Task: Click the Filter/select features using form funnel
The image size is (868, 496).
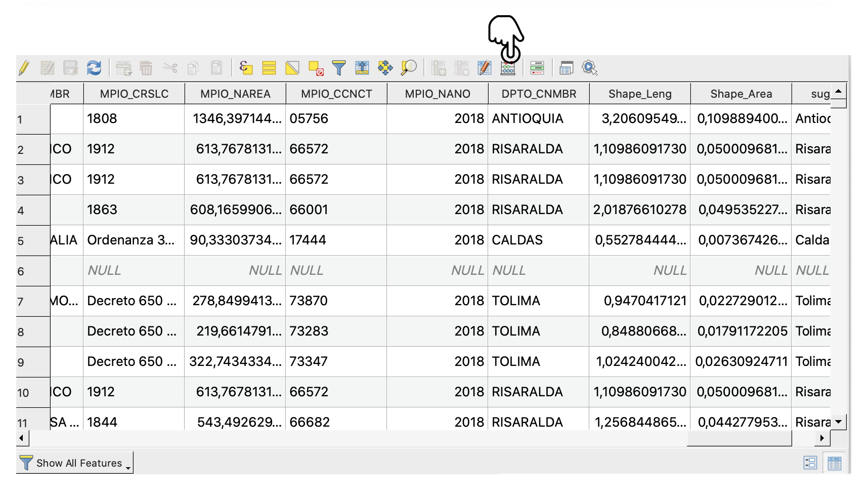Action: pos(339,67)
